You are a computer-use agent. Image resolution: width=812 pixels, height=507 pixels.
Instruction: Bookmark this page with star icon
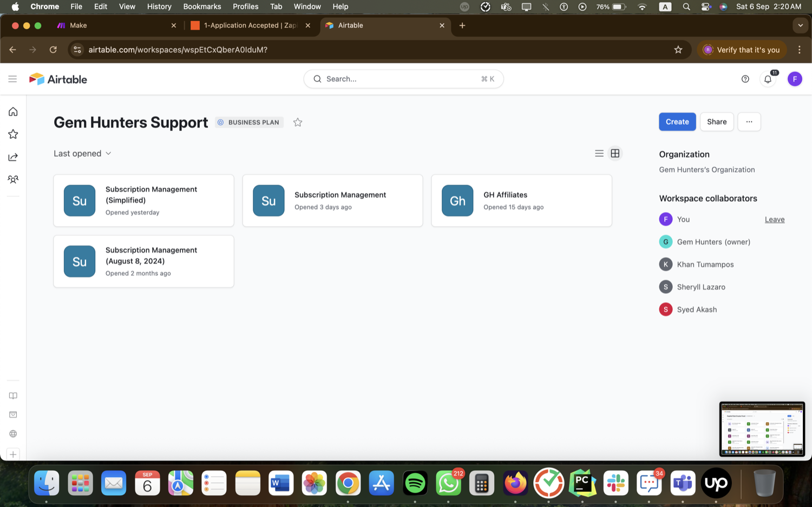pos(678,50)
